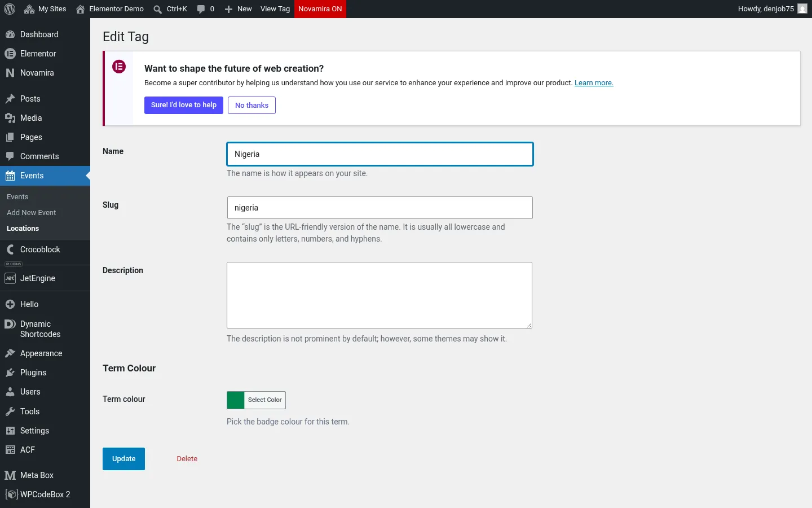Viewport: 812px width, 508px height.
Task: Select Locations submenu item
Action: pyautogui.click(x=23, y=229)
